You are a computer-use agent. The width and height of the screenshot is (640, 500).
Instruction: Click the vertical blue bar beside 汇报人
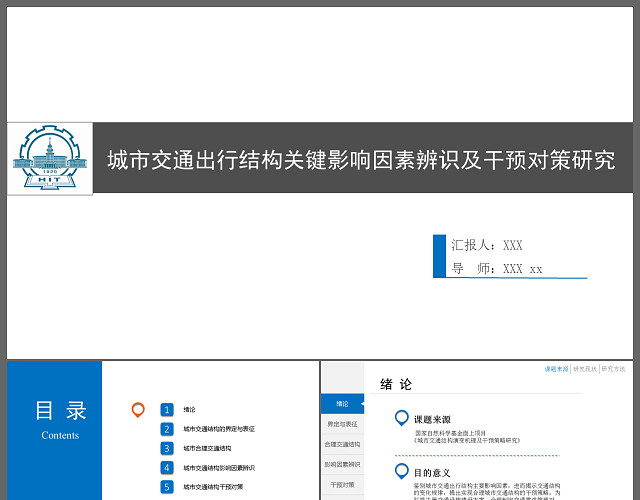439,256
